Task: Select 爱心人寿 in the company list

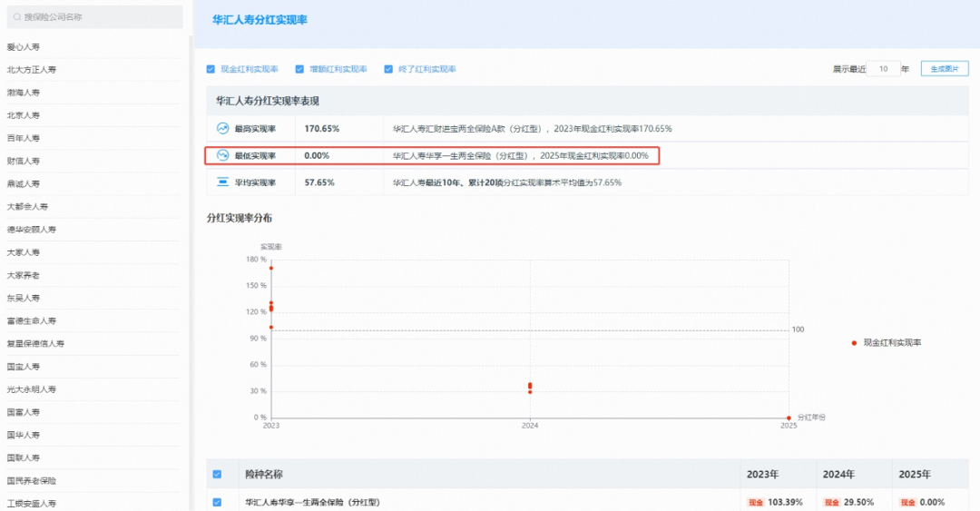Action: coord(23,47)
